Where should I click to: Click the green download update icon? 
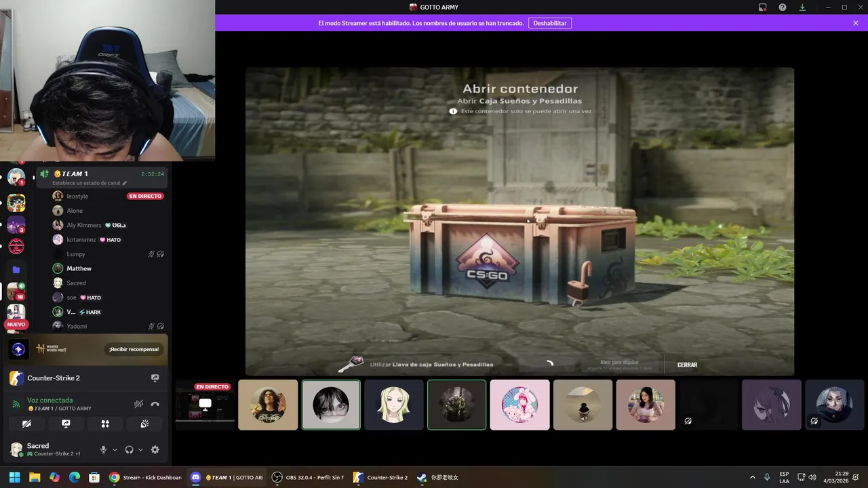(x=802, y=7)
